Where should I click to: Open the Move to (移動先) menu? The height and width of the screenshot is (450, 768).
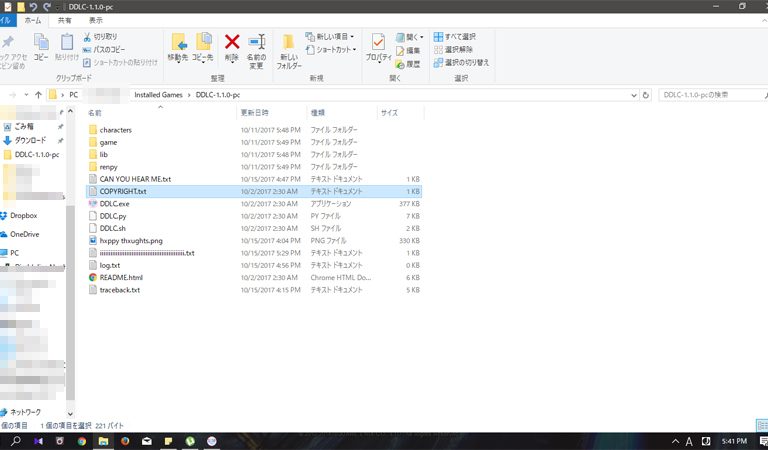[x=178, y=48]
